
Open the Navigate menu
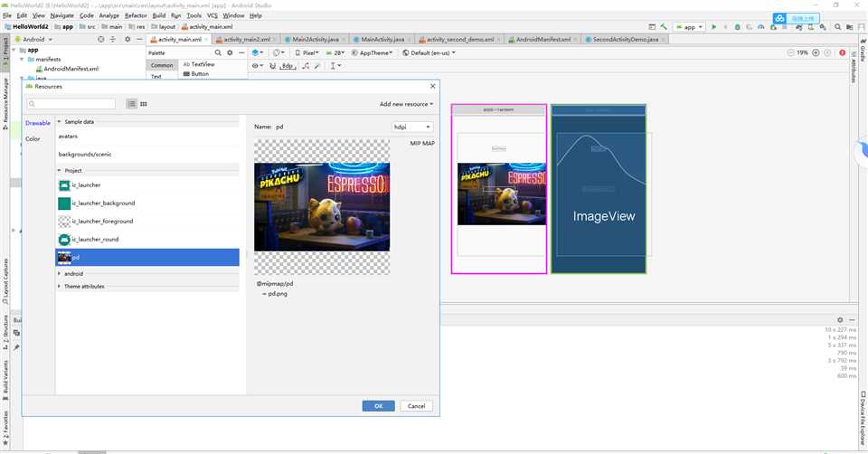pos(61,15)
